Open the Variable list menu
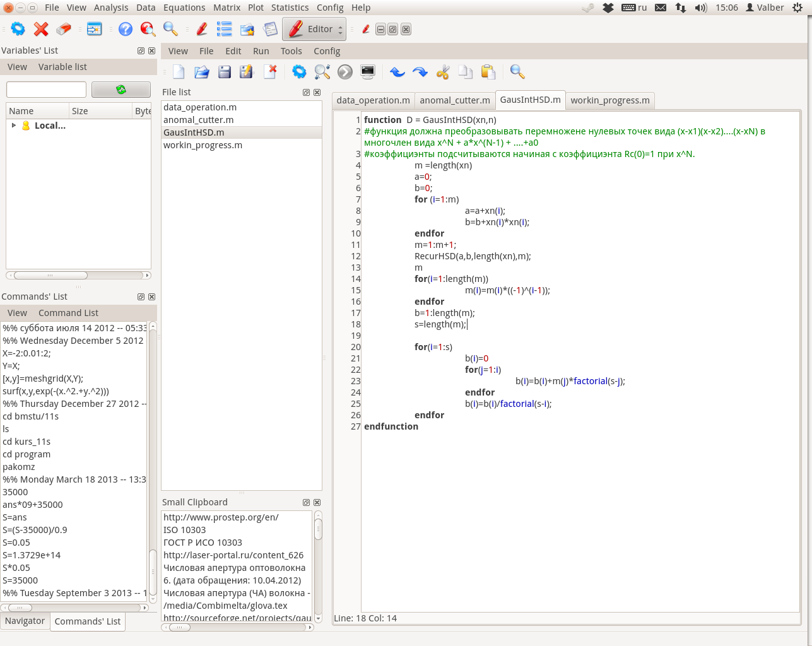Viewport: 812px width, 646px height. (62, 67)
